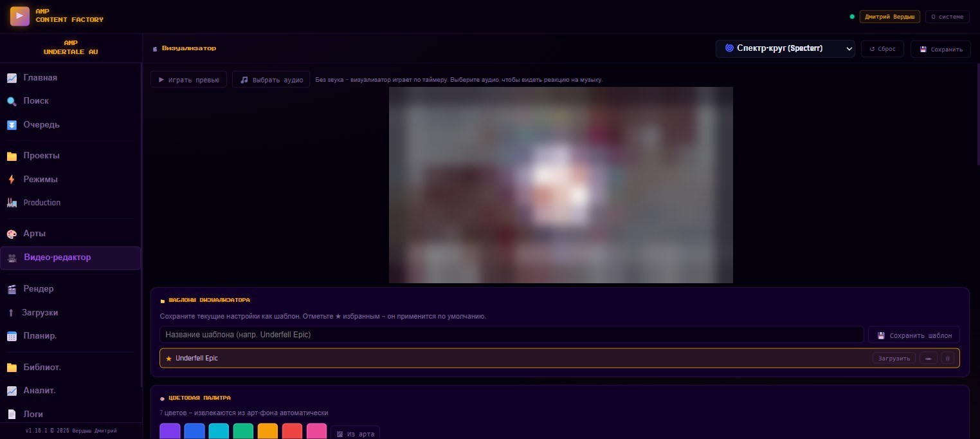Switch to the Проекты section
980x439 pixels.
point(71,156)
